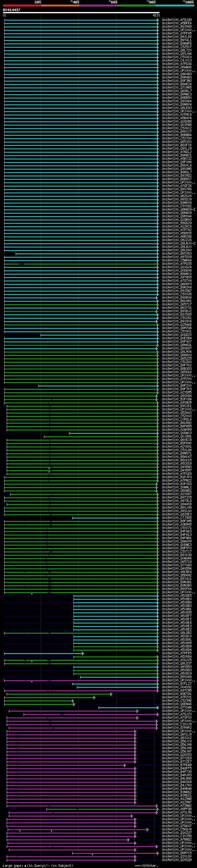
Task: Select hit UniRef100_Q6EN46
Action: click(177, 704)
